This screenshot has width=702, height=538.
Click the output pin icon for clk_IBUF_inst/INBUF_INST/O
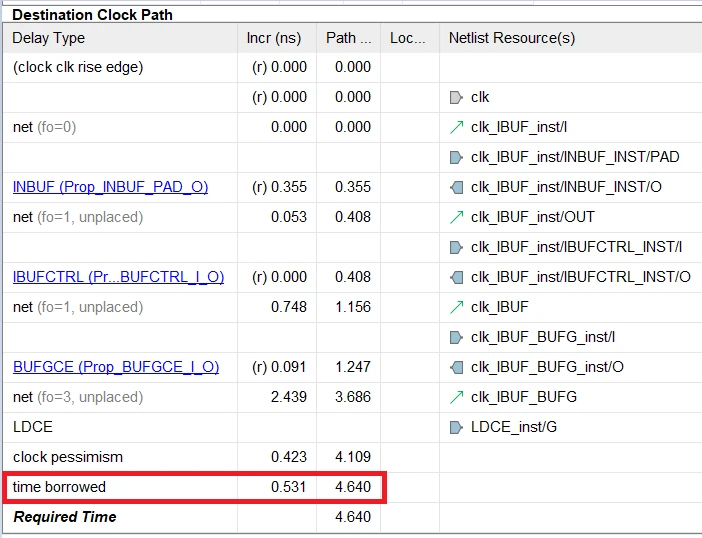[x=456, y=187]
